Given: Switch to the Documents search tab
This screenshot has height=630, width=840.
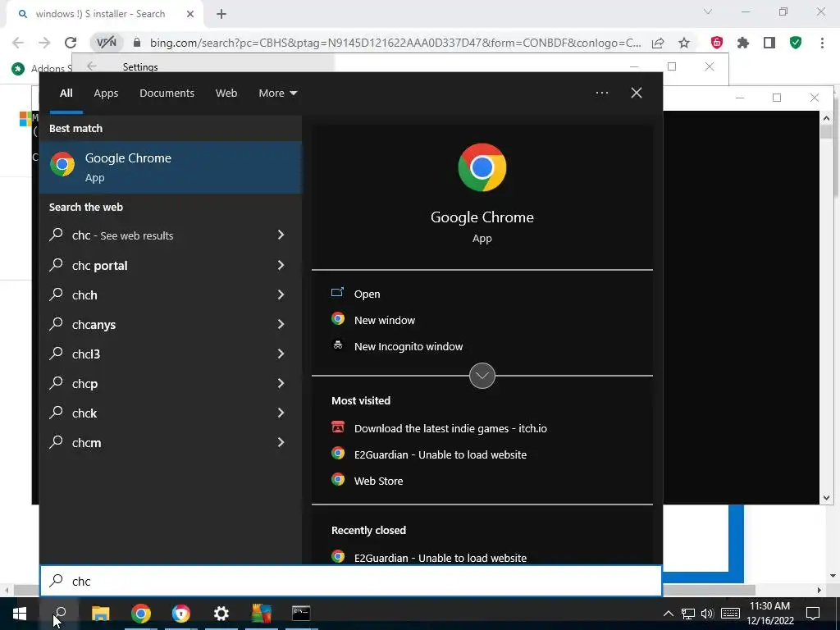Looking at the screenshot, I should (167, 94).
